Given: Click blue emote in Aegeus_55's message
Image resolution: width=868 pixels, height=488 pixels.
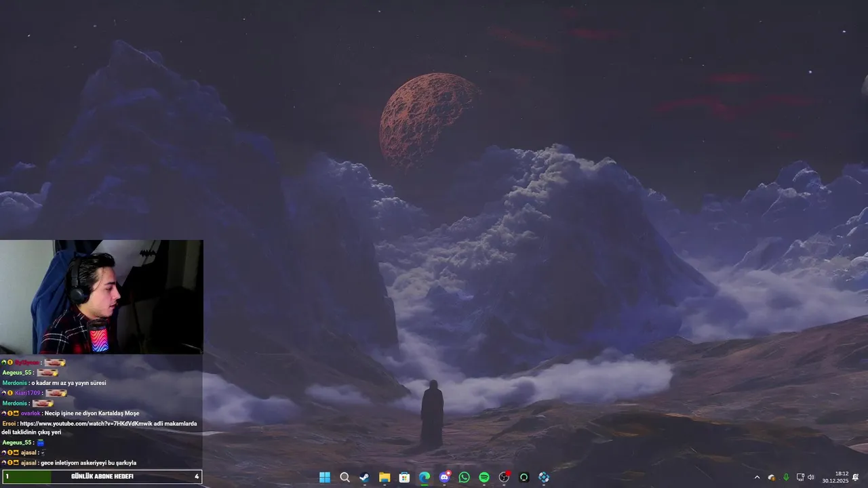Looking at the screenshot, I should (41, 443).
